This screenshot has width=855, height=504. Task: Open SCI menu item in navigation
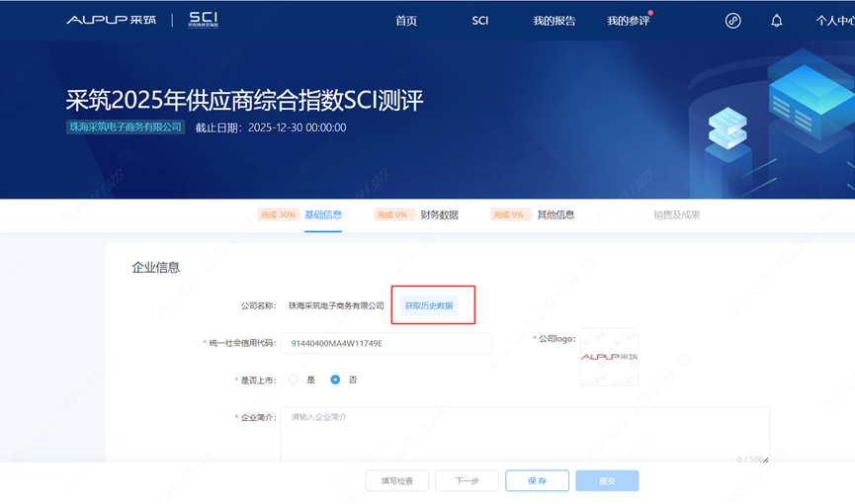click(x=479, y=21)
